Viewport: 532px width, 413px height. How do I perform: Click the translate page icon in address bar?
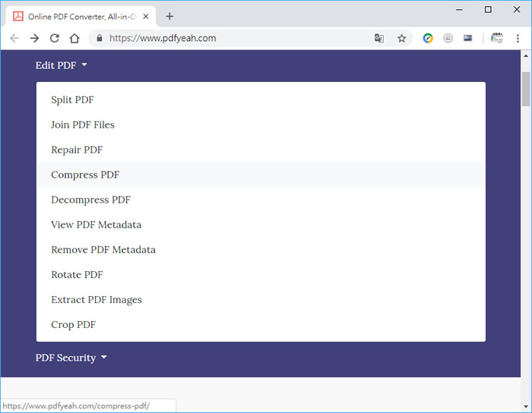tap(379, 38)
